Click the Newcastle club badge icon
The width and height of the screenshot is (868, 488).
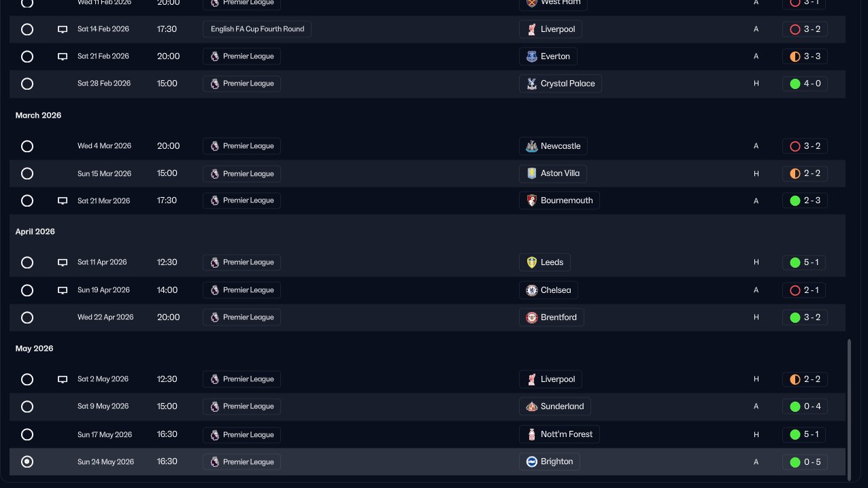pyautogui.click(x=532, y=146)
